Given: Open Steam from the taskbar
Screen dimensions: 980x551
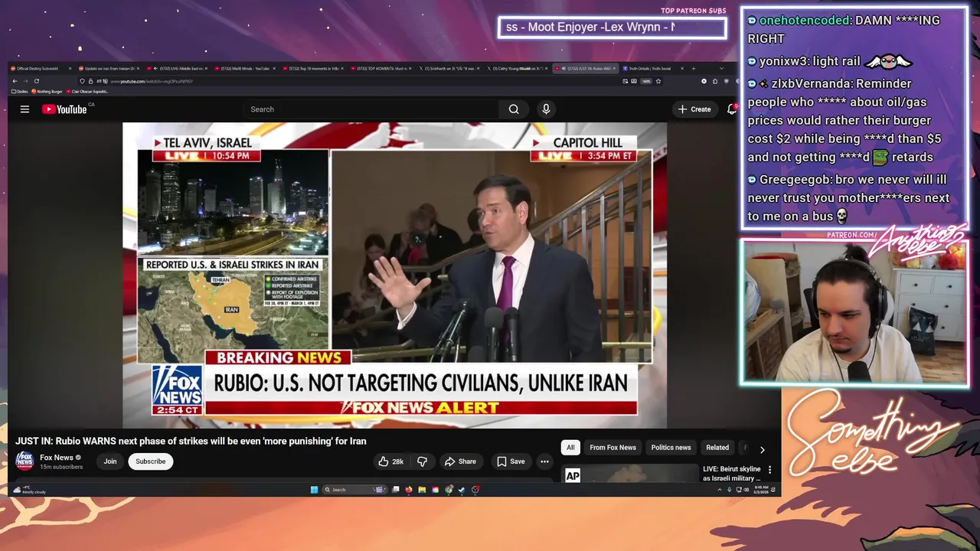Looking at the screenshot, I should click(x=462, y=490).
